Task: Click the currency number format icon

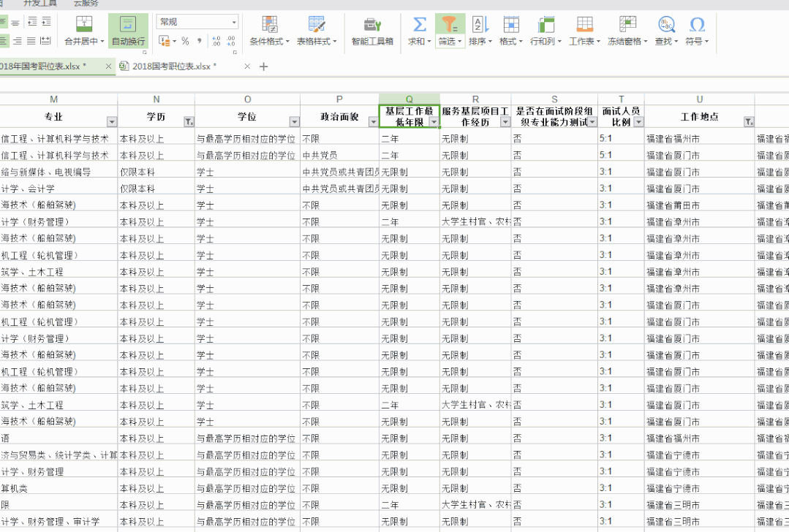Action: point(164,41)
